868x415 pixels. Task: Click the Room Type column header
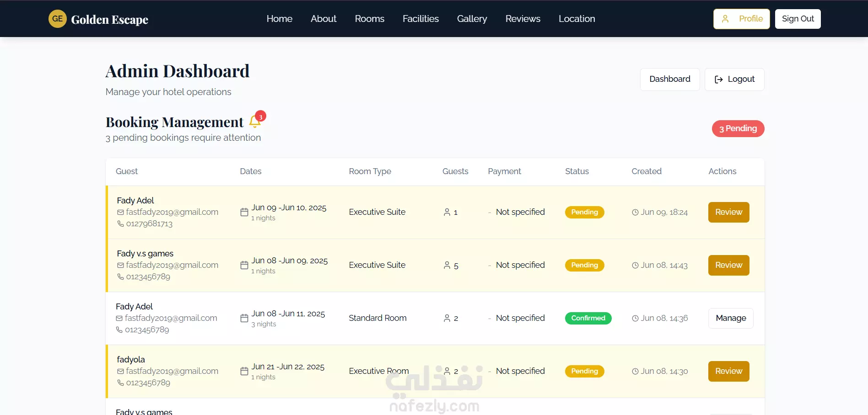point(370,171)
